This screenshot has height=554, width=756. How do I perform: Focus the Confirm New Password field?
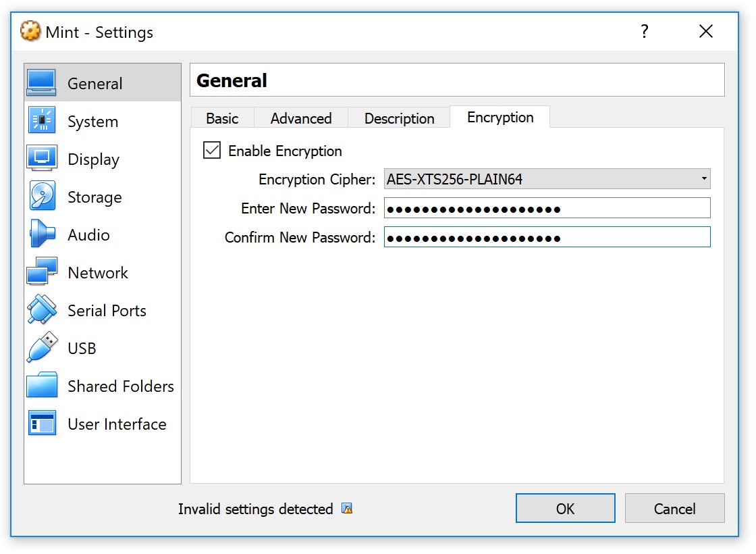point(547,237)
